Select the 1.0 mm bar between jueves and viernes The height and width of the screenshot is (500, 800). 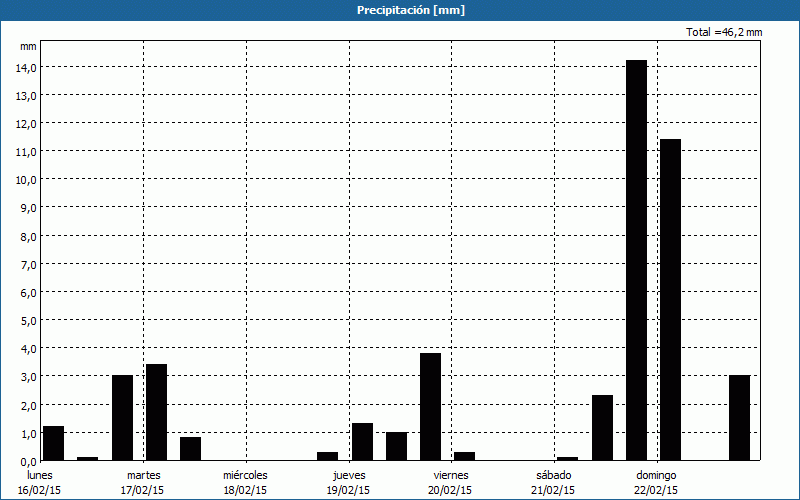(396, 446)
